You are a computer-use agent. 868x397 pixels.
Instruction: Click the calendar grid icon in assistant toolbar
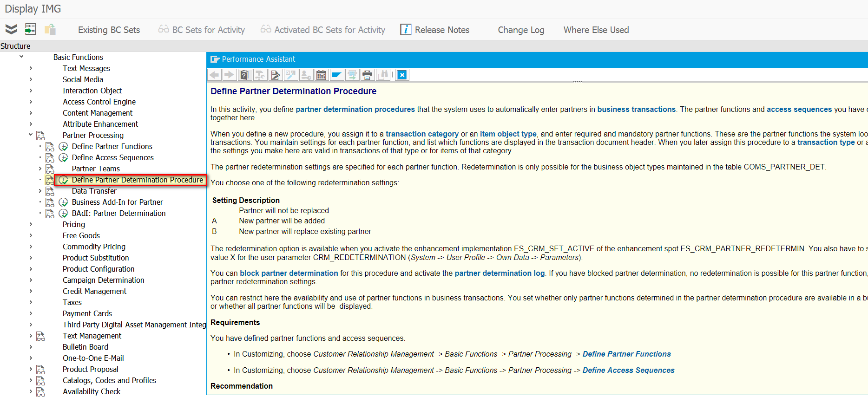(x=321, y=75)
